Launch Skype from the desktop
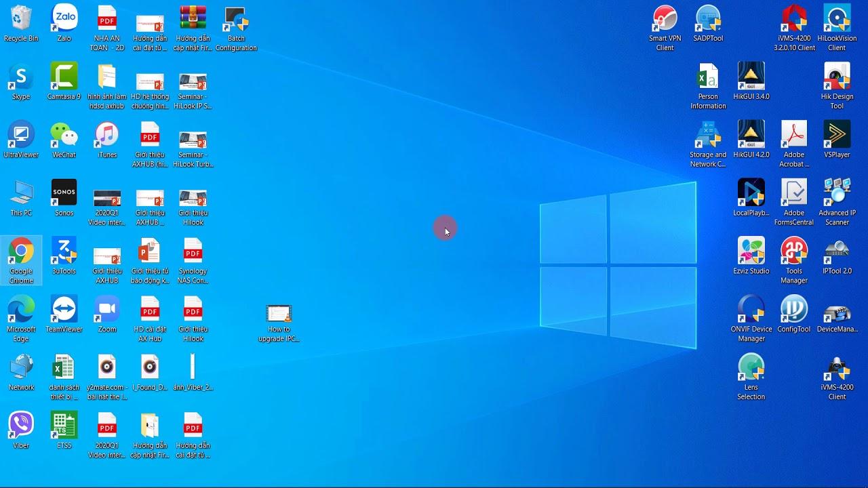 21,83
